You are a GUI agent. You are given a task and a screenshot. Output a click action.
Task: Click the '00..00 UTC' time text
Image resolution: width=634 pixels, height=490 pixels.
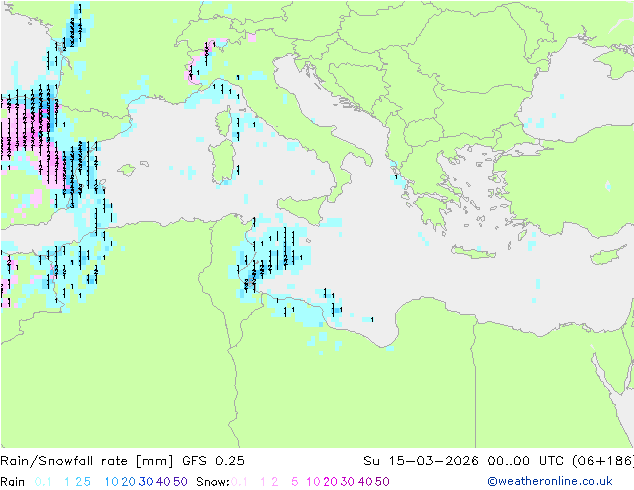tap(525, 460)
